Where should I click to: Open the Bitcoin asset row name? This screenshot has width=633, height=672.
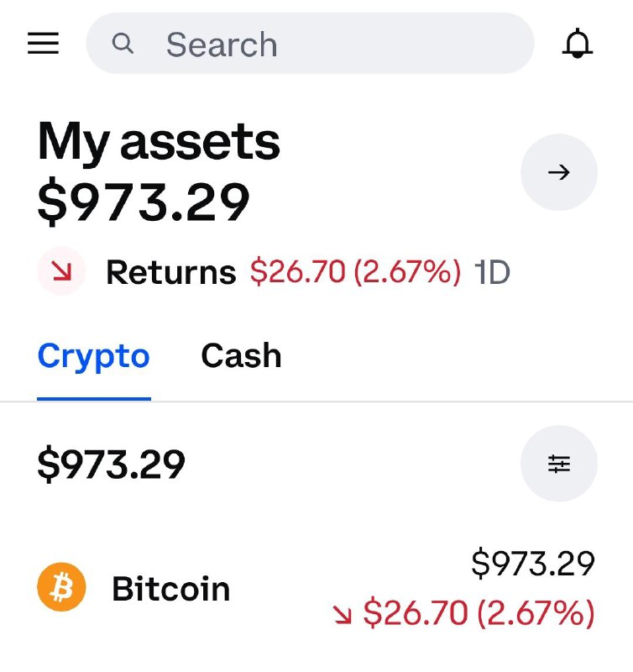[171, 589]
